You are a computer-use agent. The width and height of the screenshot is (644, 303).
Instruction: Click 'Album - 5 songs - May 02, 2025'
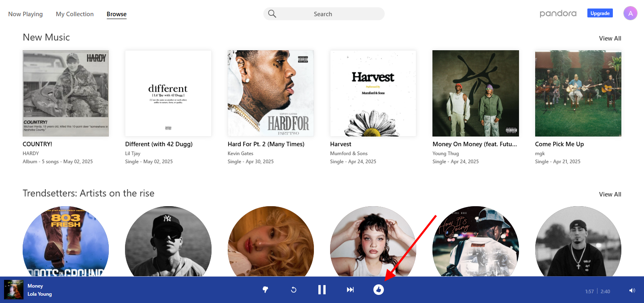click(58, 162)
